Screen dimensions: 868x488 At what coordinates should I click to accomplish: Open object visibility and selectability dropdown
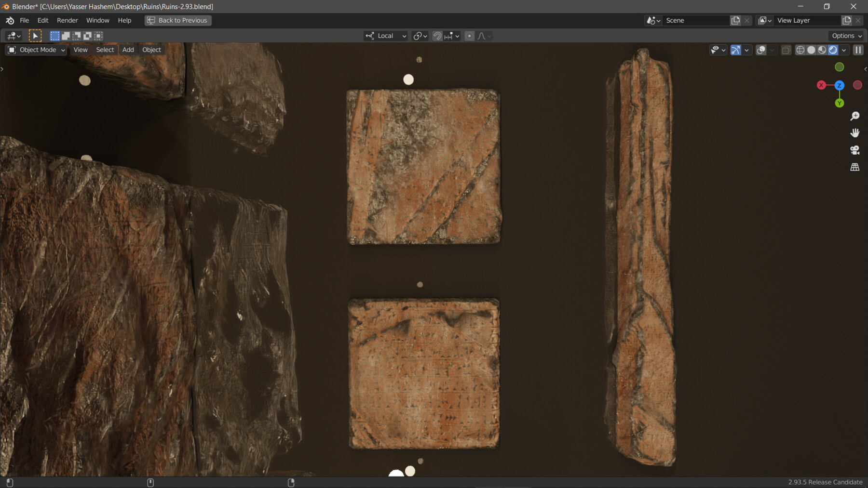pos(718,50)
